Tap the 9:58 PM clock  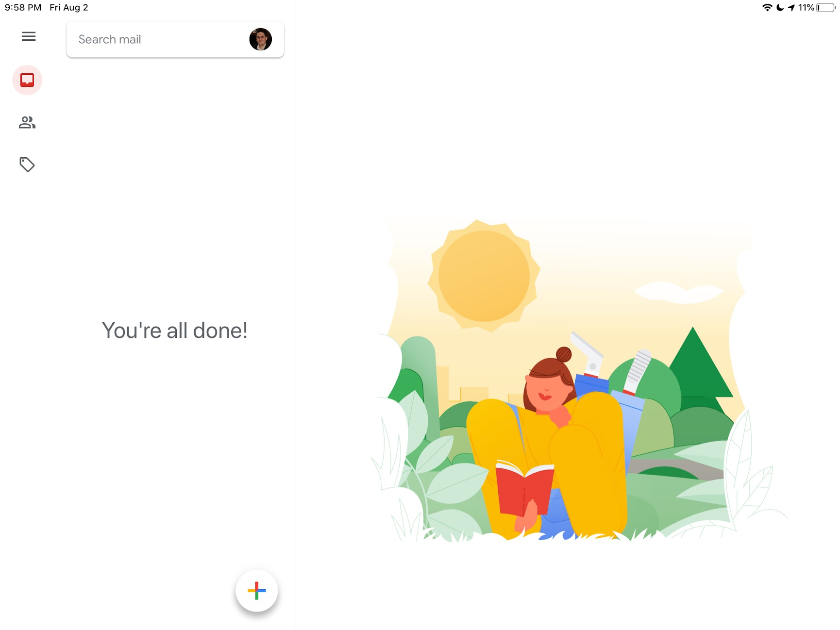pos(23,7)
